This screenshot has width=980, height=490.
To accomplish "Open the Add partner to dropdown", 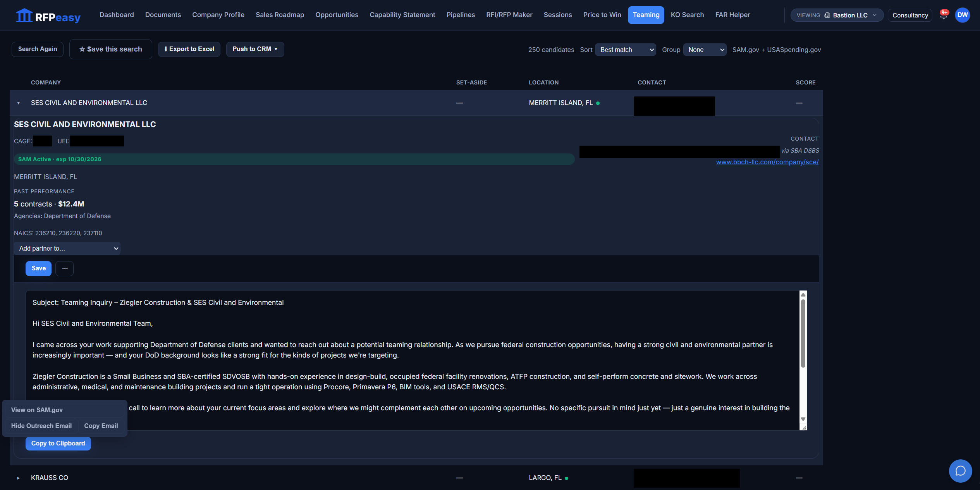I will (x=67, y=248).
